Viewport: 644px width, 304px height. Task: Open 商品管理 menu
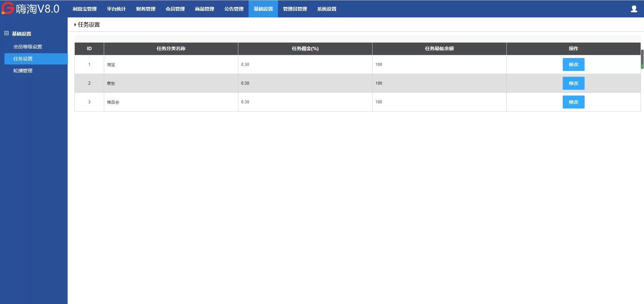coord(205,9)
